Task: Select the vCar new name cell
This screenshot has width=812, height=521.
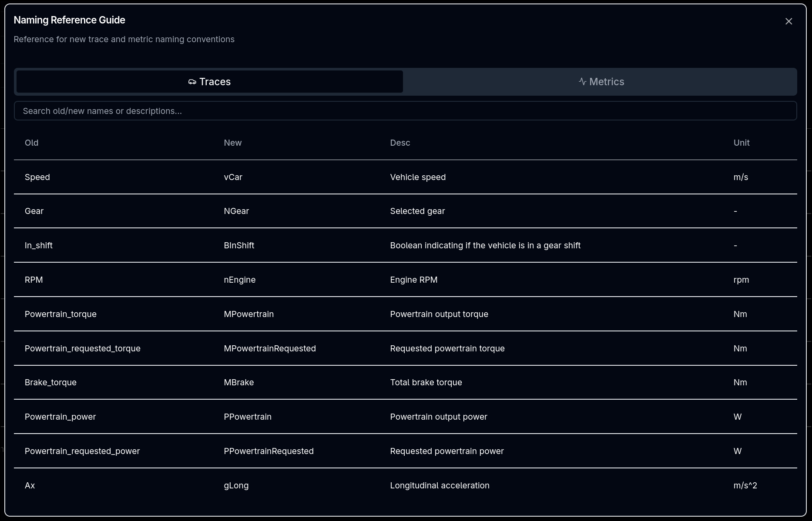Action: click(233, 177)
